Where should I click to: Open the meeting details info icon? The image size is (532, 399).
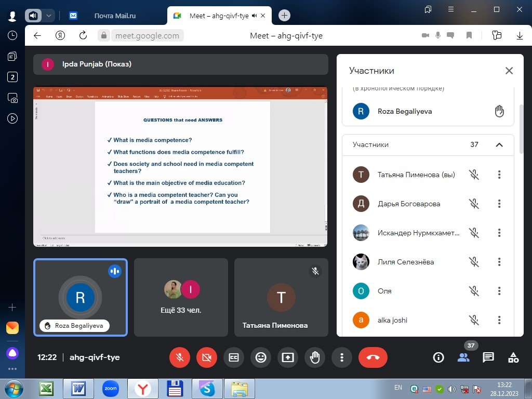tap(438, 357)
